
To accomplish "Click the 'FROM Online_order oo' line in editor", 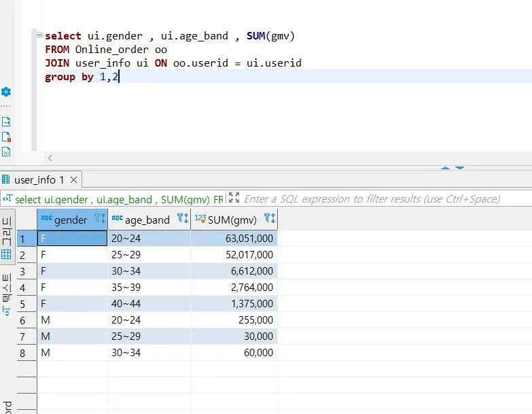I will [x=106, y=50].
